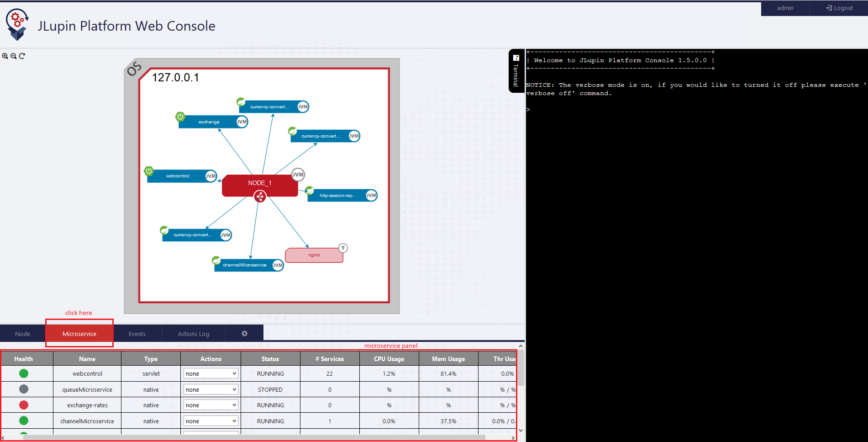Click the NODE_1 share icon

click(260, 197)
